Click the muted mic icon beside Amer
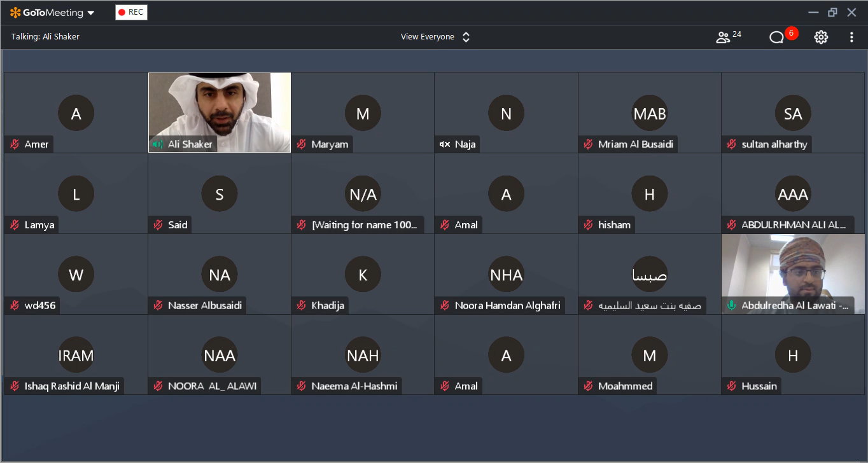The height and width of the screenshot is (463, 868). click(x=14, y=144)
